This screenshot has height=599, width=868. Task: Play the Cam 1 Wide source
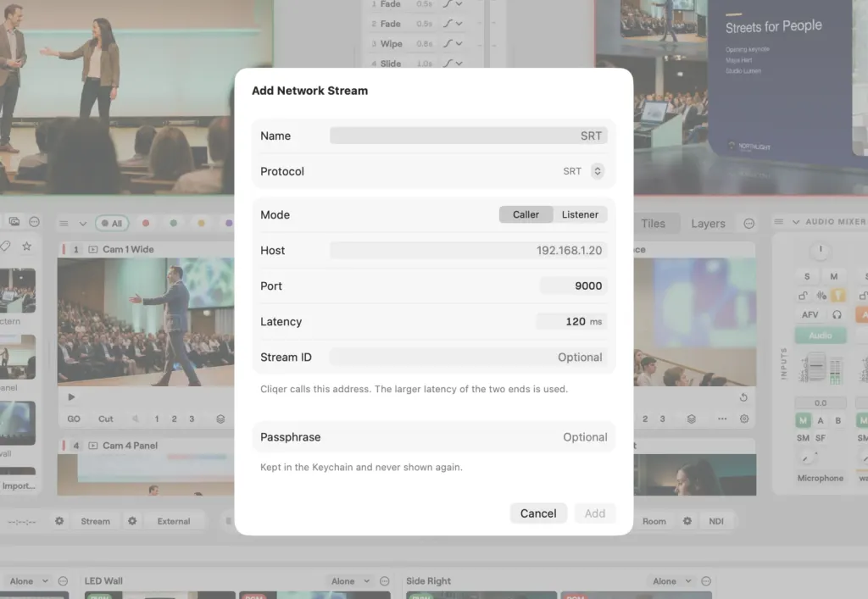(71, 397)
